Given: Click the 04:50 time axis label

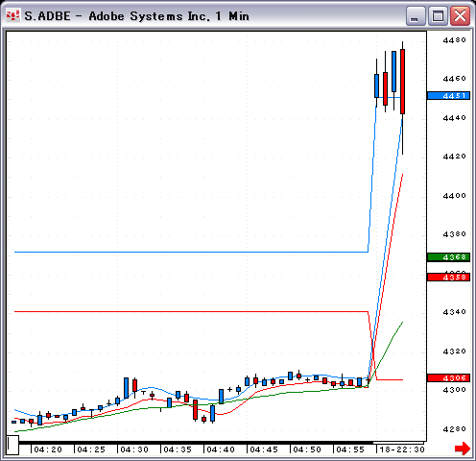Looking at the screenshot, I should pos(307,449).
